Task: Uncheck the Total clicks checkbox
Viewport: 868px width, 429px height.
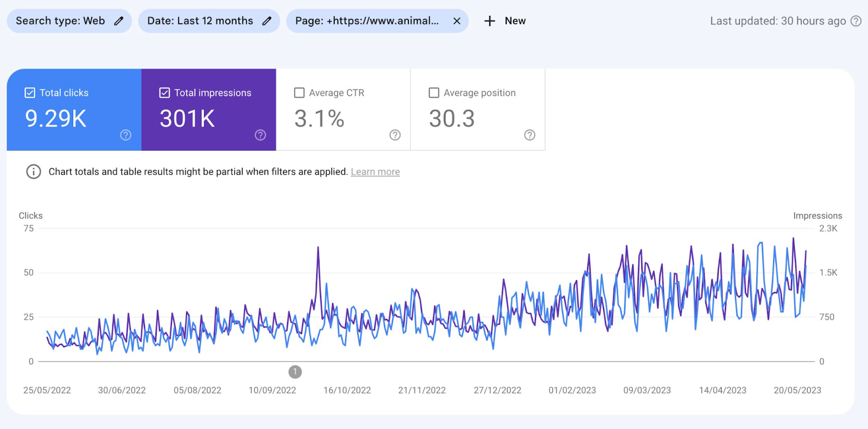Action: tap(30, 93)
